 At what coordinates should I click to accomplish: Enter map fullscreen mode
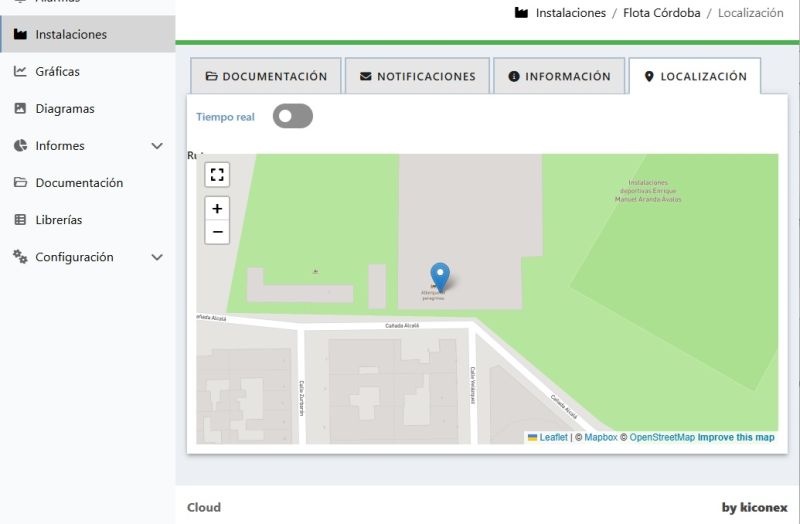point(217,174)
